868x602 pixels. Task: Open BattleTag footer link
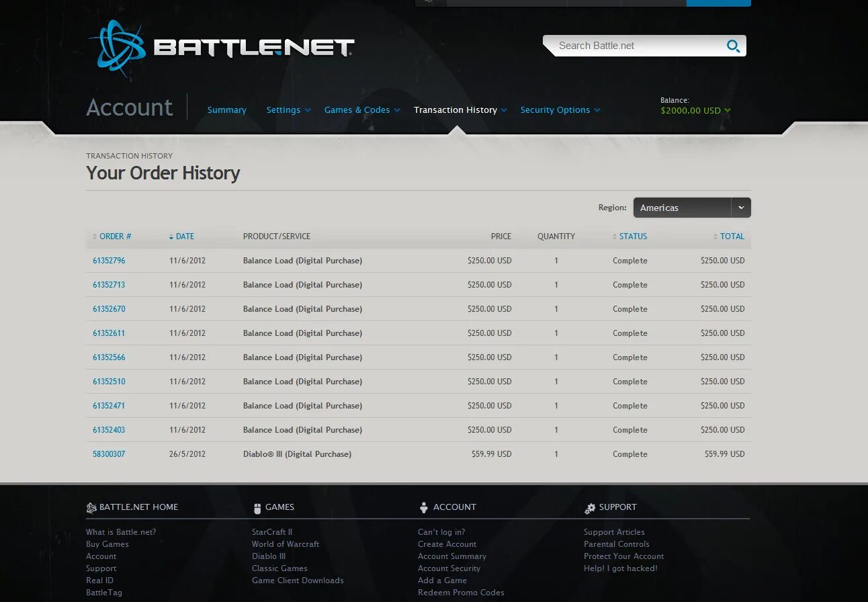pos(104,593)
